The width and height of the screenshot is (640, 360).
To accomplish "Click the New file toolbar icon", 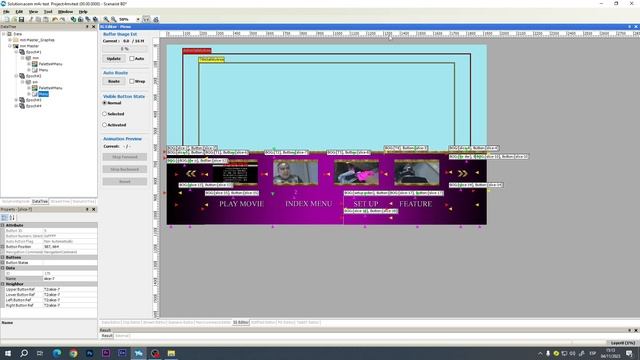I will 6,19.
